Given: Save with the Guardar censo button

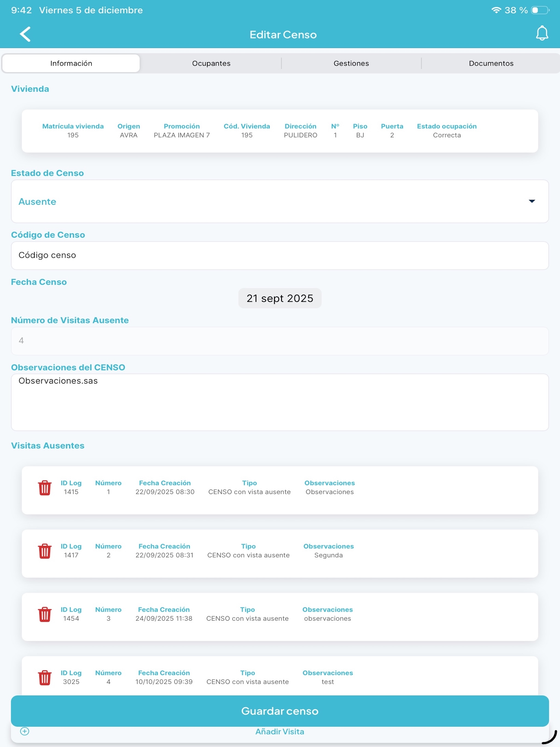Looking at the screenshot, I should 280,711.
